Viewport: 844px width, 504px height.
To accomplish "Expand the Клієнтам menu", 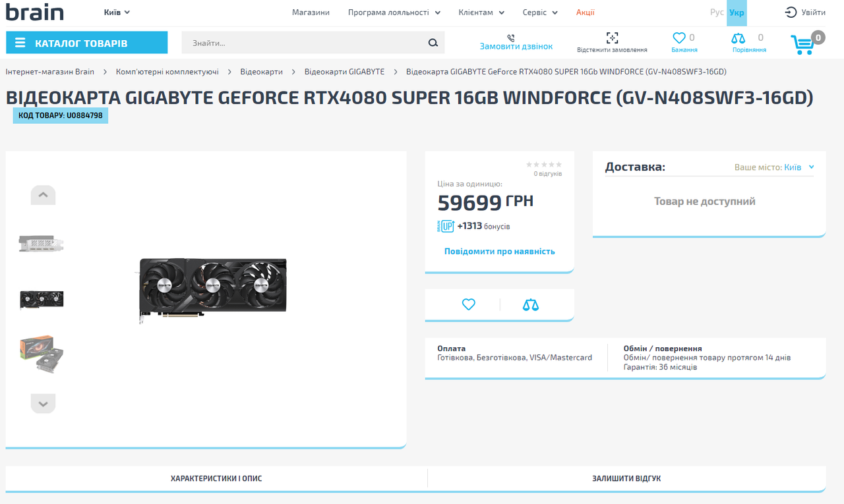I will point(481,12).
